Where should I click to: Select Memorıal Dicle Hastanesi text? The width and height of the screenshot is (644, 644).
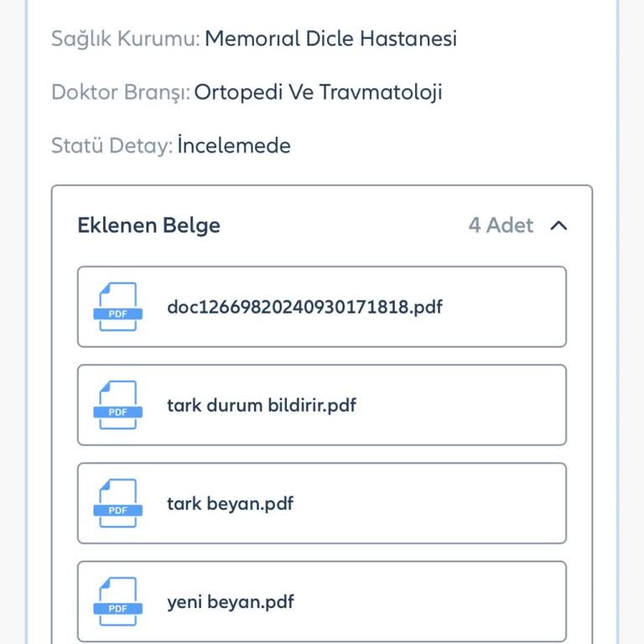pos(330,39)
